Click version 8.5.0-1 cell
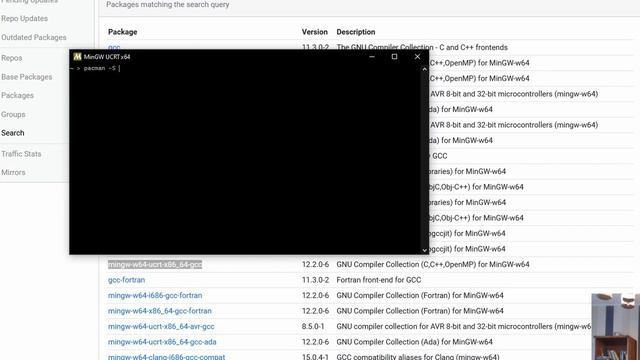 (x=313, y=327)
